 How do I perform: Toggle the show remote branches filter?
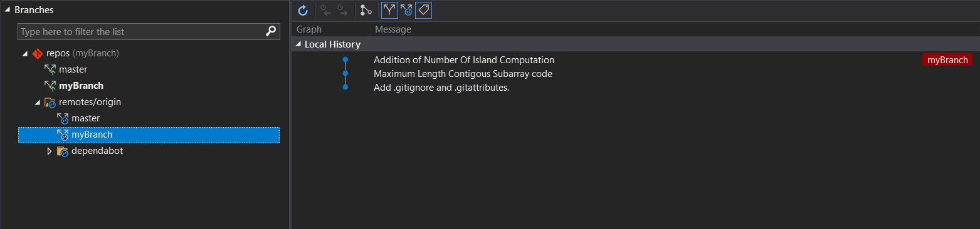406,10
